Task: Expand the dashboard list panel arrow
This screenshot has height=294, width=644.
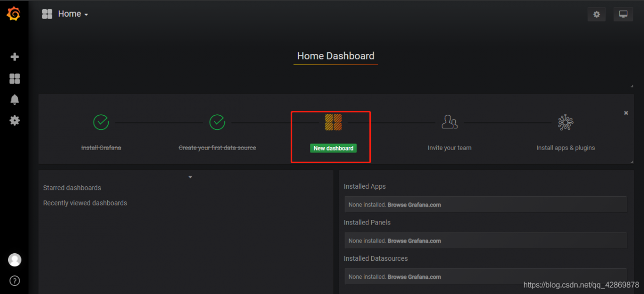Action: [x=190, y=177]
